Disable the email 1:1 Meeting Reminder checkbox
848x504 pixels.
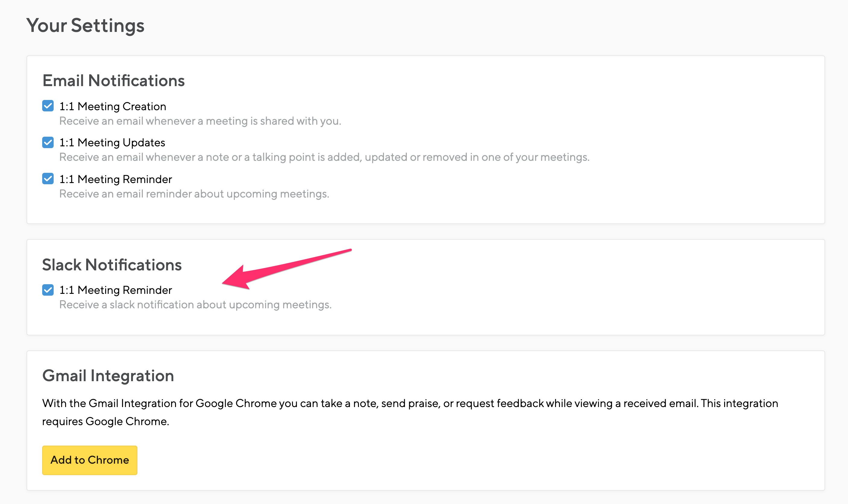pyautogui.click(x=48, y=179)
